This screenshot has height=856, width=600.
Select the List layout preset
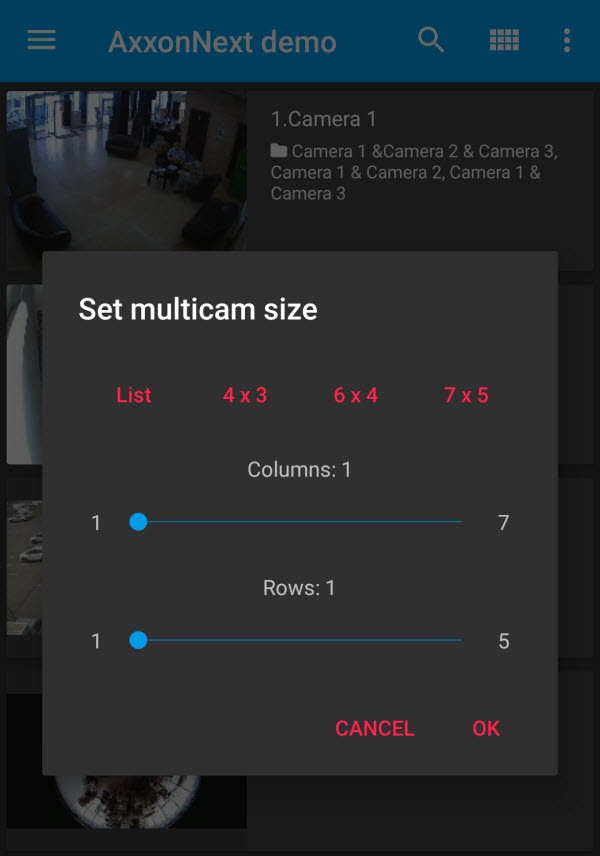133,395
